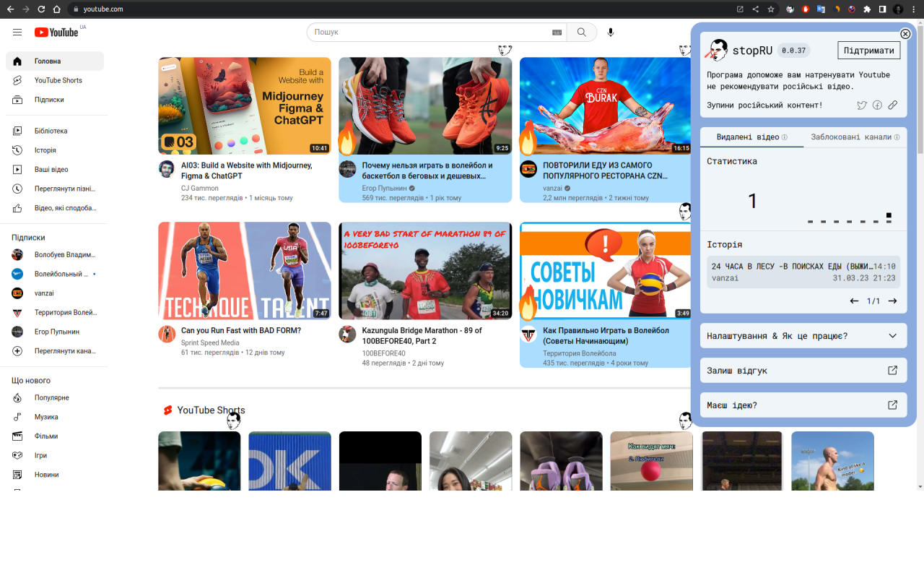Open the Midjourney Figma ChatGPT video thumbnail

coord(244,105)
